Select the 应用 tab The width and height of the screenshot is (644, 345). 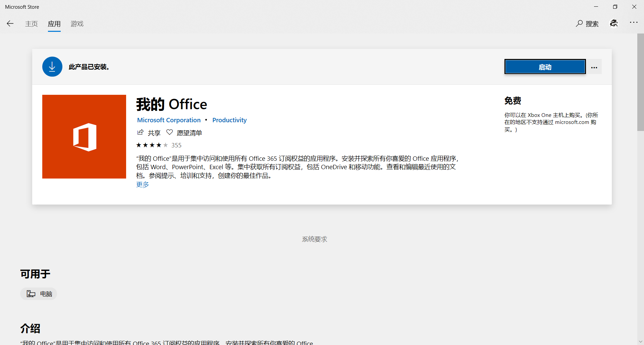pyautogui.click(x=54, y=24)
